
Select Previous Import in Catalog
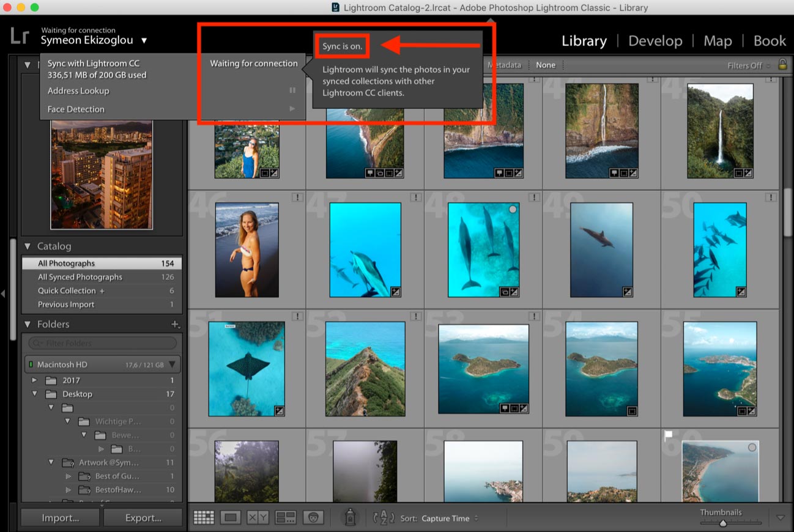coord(102,305)
